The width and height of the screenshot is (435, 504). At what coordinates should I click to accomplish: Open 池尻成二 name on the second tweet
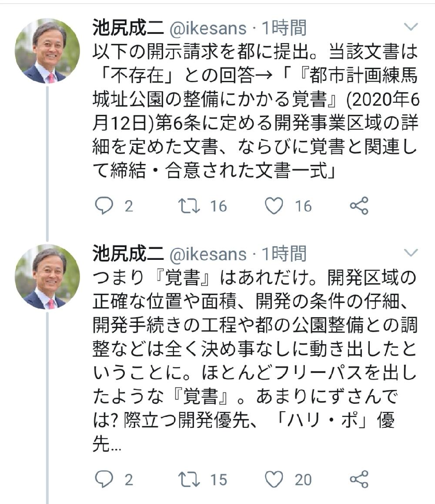(x=128, y=254)
